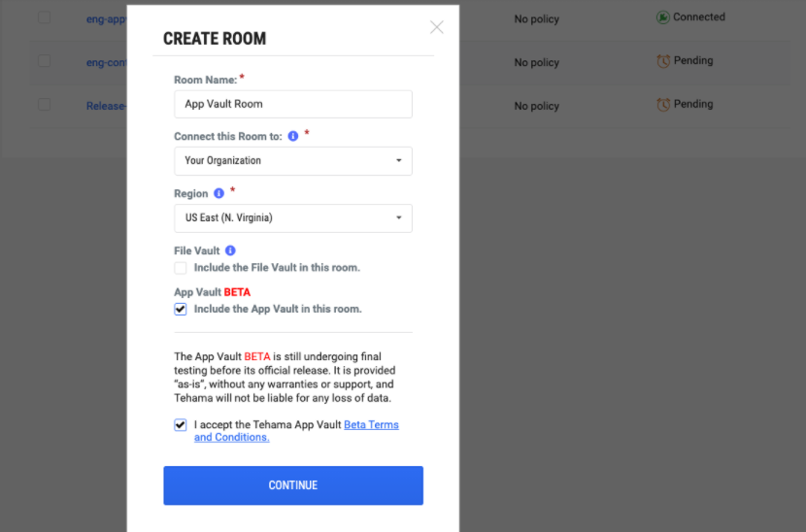Click the File Vault info icon
The width and height of the screenshot is (806, 532).
(230, 250)
